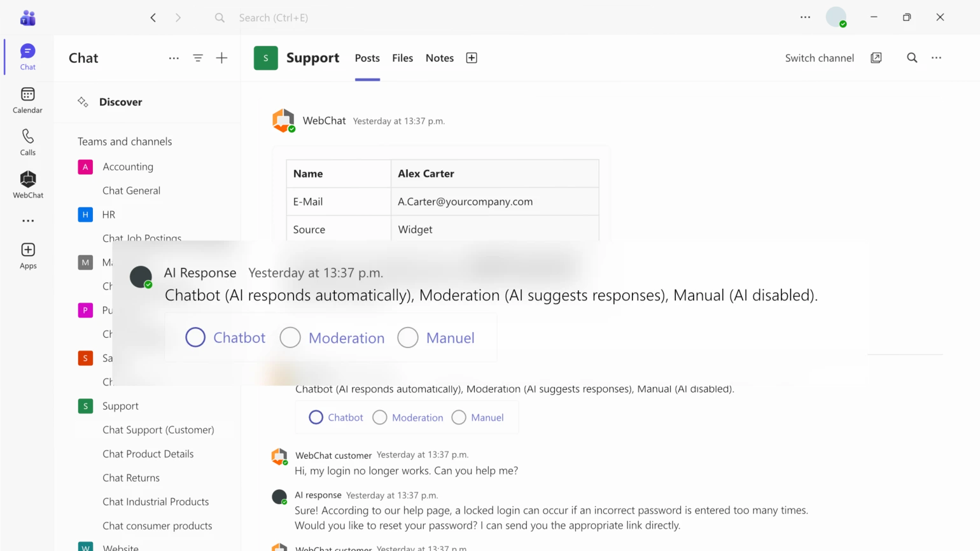Click the Switch channel button
This screenshot has height=551, width=980.
[x=819, y=57]
